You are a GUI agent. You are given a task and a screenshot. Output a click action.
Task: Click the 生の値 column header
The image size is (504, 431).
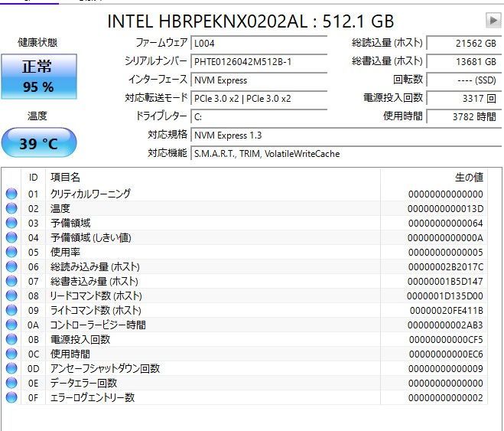tap(434, 178)
